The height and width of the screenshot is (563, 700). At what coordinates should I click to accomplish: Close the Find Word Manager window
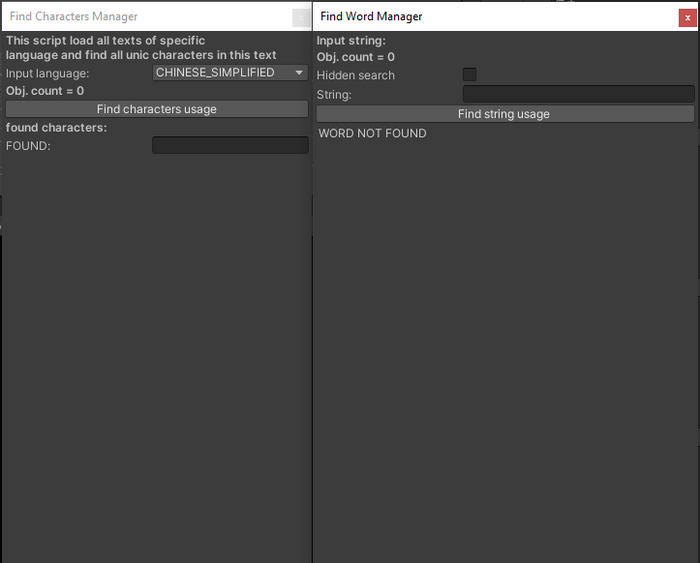click(687, 17)
